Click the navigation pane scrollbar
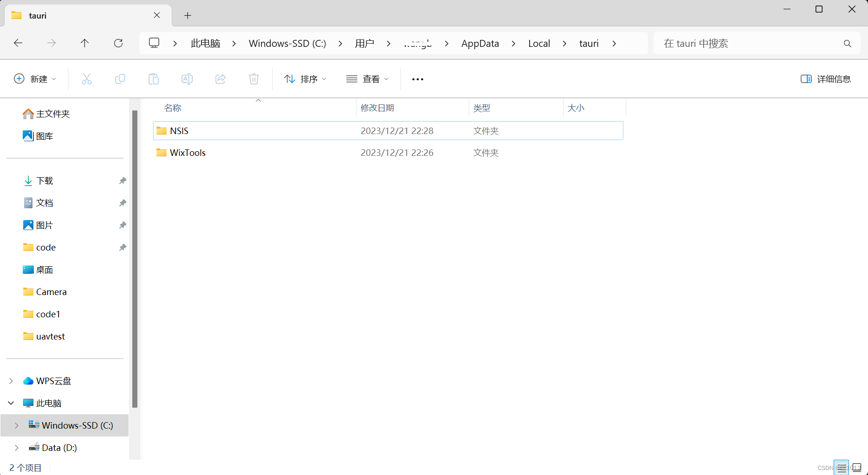Screen dimensions: 868x475 tap(135, 259)
